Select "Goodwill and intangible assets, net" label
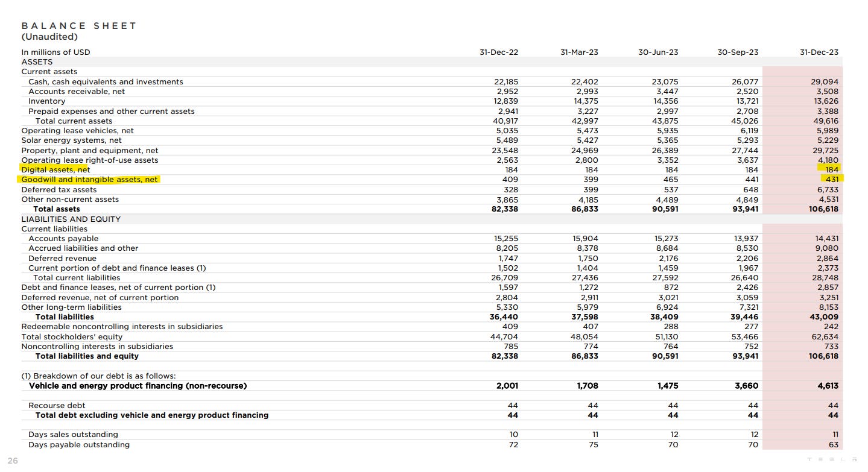The height and width of the screenshot is (472, 868). coord(90,180)
